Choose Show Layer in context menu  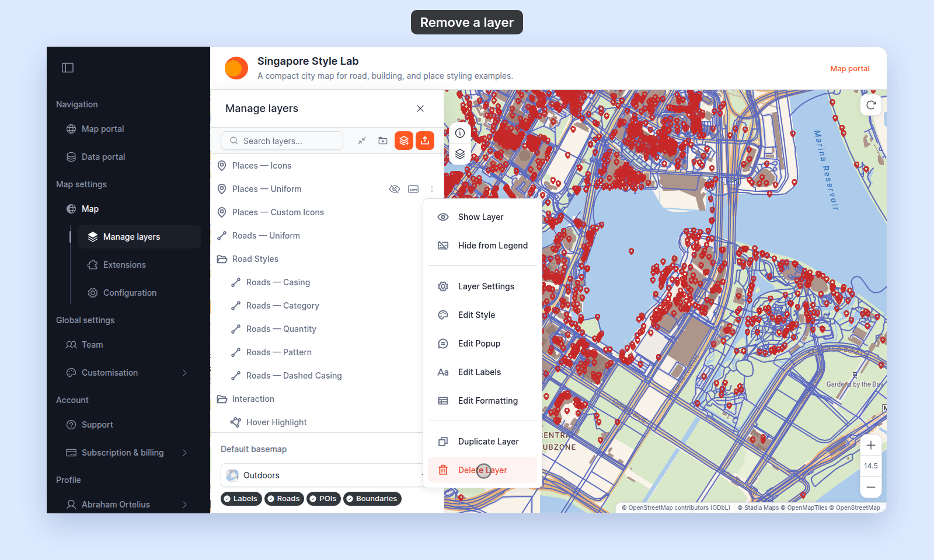pos(482,217)
